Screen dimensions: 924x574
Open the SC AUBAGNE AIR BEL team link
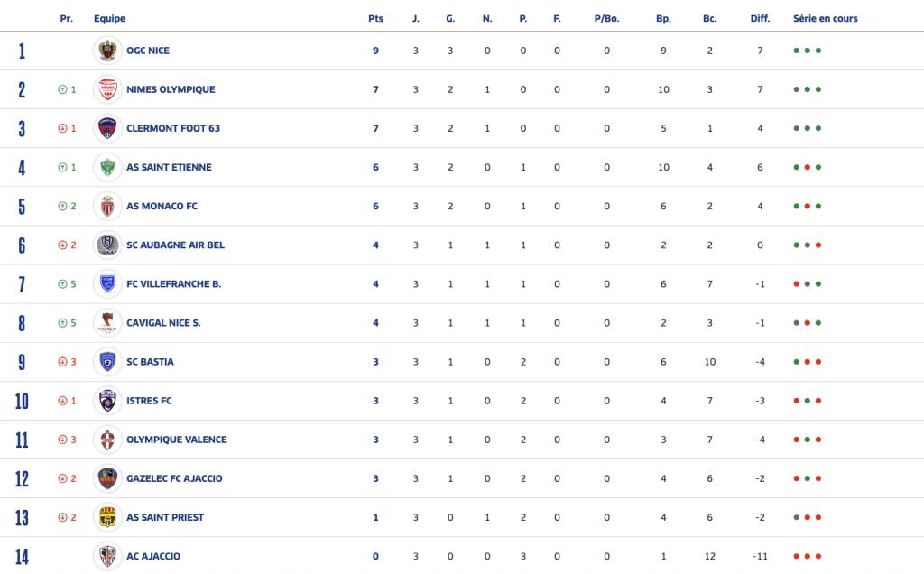tap(176, 245)
